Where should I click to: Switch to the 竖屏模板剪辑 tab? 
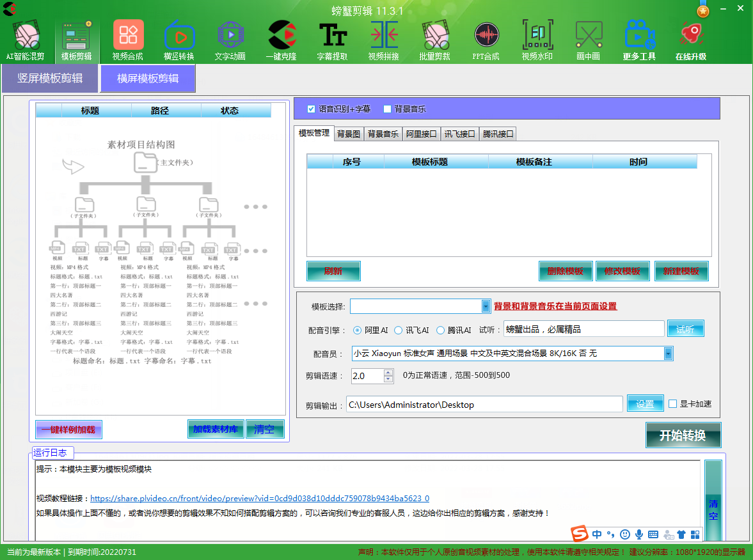[x=50, y=79]
